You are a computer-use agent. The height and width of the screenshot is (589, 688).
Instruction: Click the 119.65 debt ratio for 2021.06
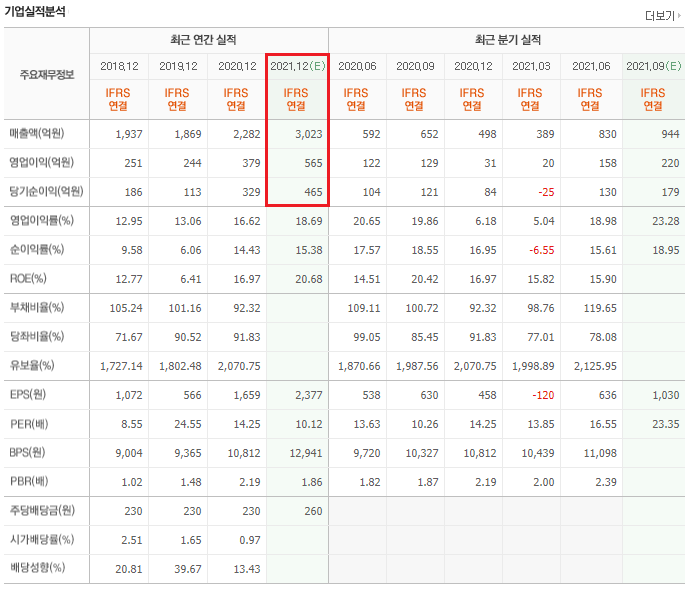coord(600,308)
